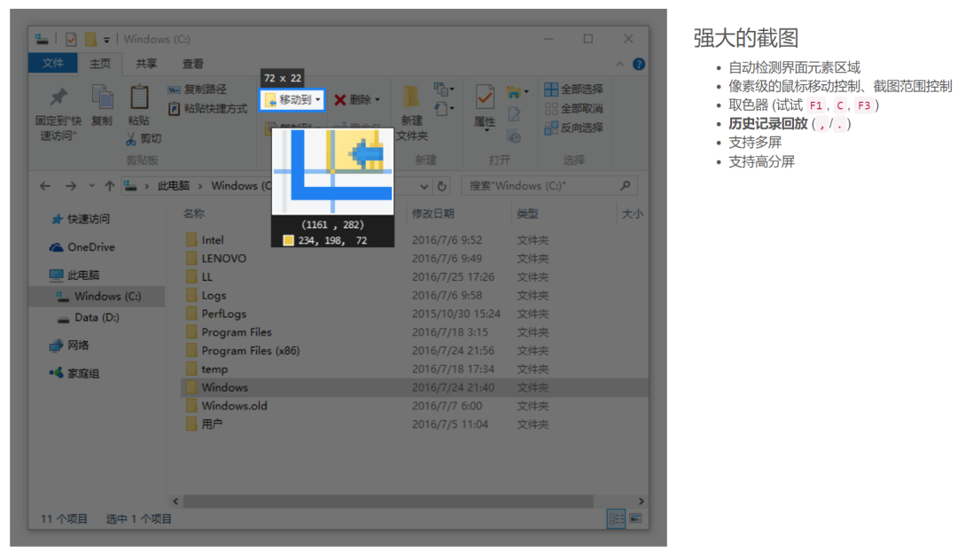Screen dimensions: 957x560
Task: Click the blue Help question mark icon
Action: (x=638, y=64)
